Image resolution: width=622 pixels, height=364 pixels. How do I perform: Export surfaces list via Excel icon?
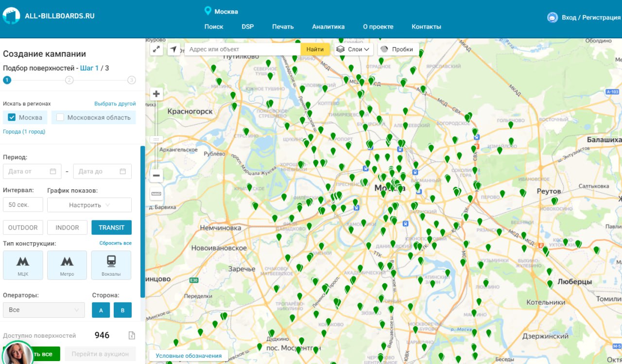pyautogui.click(x=132, y=335)
